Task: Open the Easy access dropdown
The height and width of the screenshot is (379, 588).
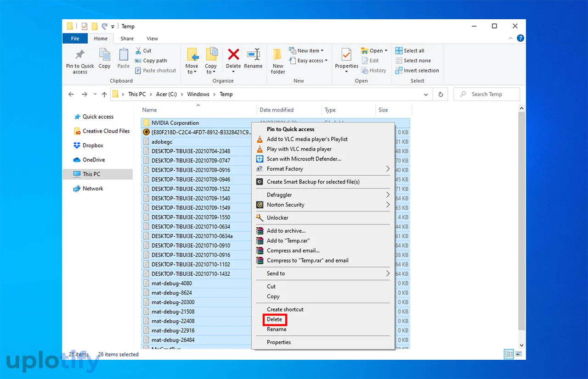Action: click(x=308, y=61)
